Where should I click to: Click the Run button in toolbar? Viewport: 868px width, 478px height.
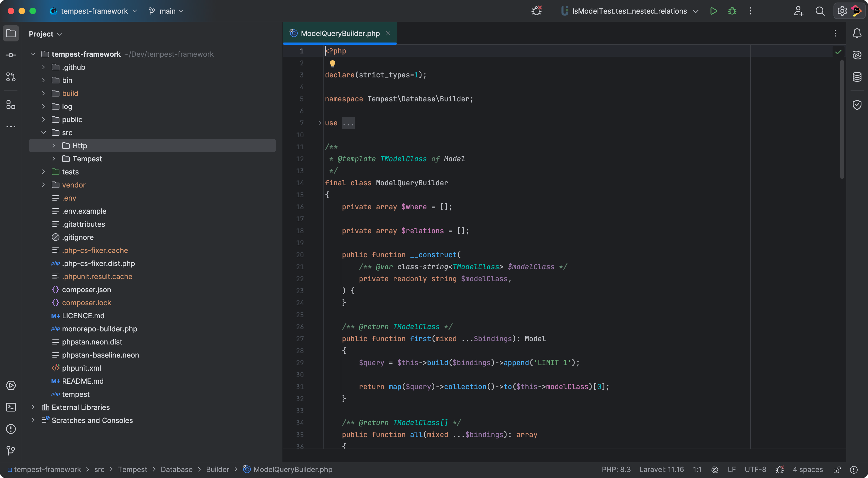713,11
